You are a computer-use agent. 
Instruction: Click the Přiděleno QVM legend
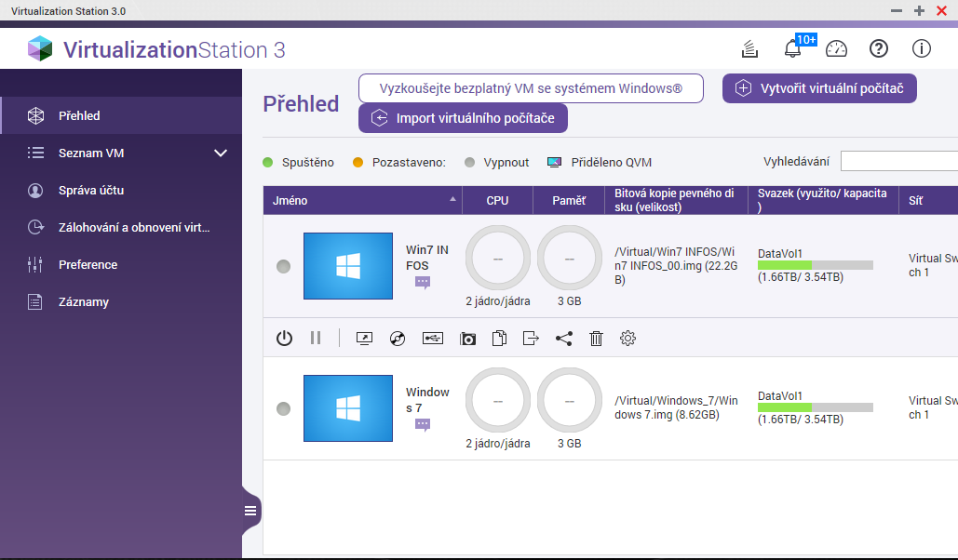click(600, 163)
